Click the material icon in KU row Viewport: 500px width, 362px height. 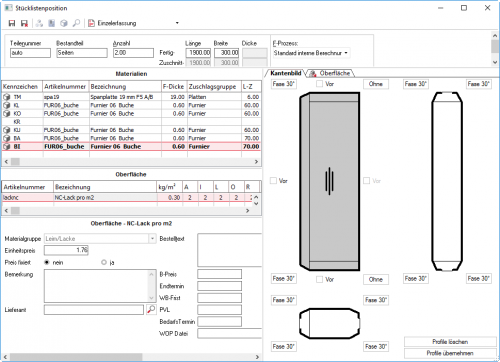[x=6, y=130]
